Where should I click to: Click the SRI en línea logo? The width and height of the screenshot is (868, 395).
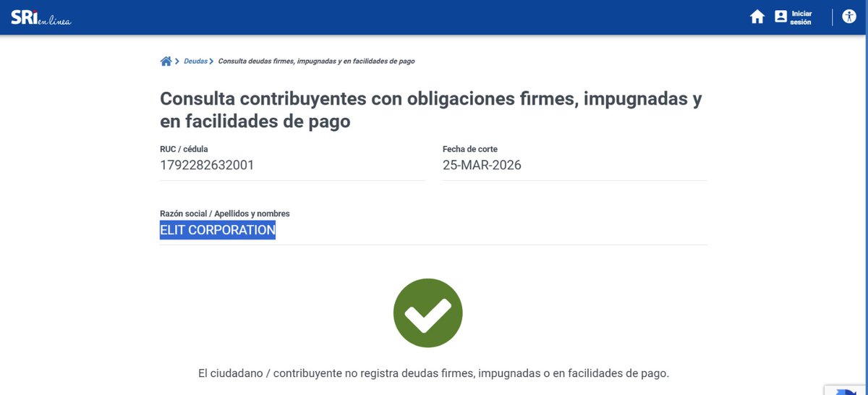[41, 17]
